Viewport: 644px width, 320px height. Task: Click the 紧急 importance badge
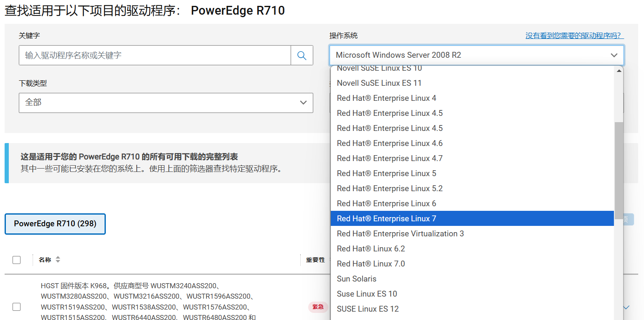(318, 307)
